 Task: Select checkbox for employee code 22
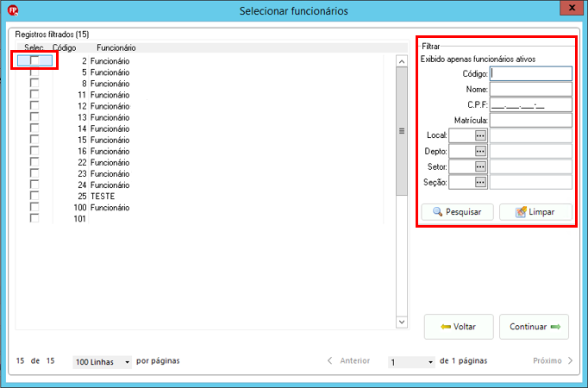coord(34,161)
